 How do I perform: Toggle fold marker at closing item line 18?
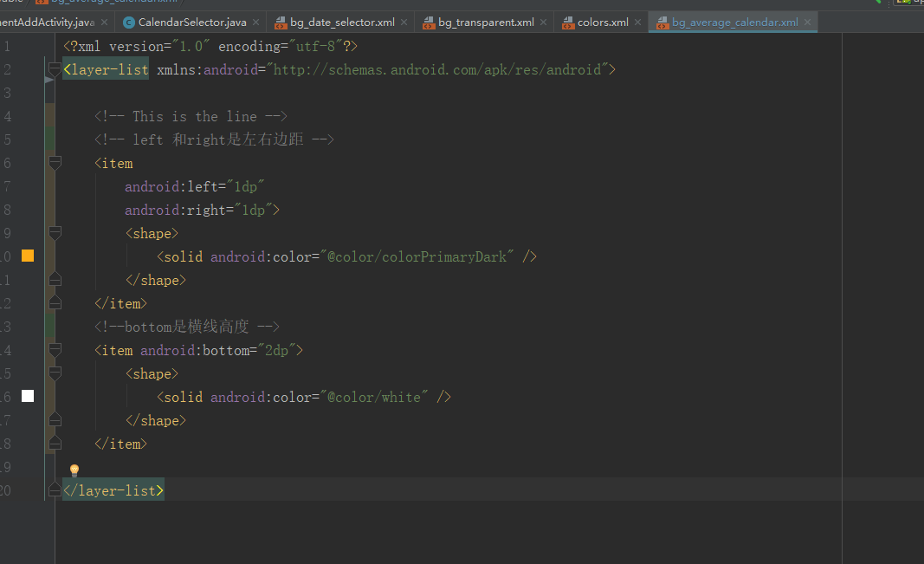[x=55, y=444]
